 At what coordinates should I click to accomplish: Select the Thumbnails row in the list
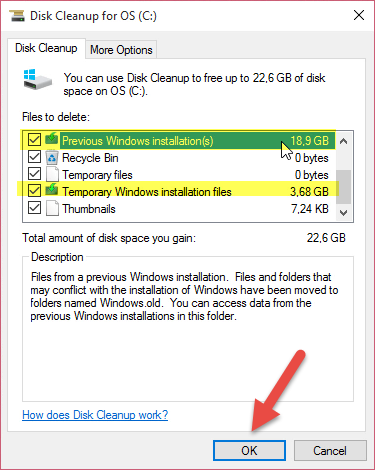pyautogui.click(x=179, y=209)
